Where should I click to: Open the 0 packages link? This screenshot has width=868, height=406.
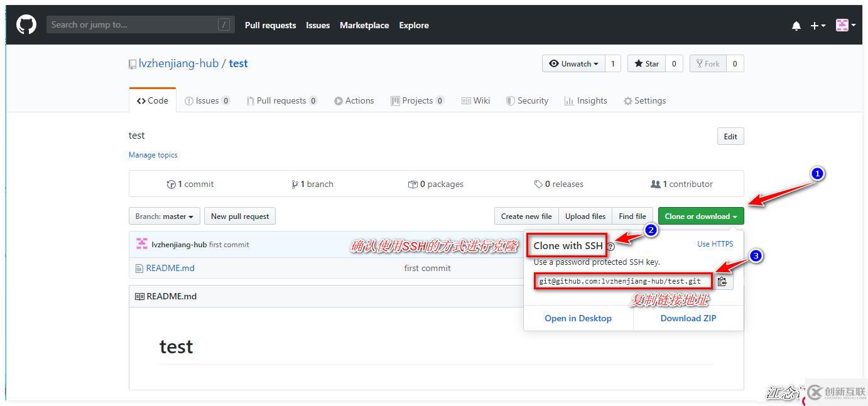pos(435,184)
